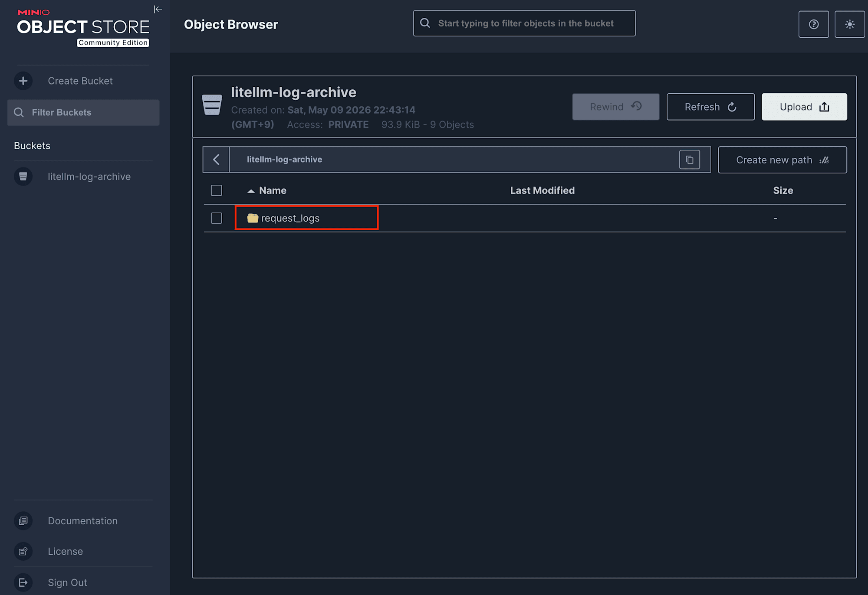Click the Community Edition badge
This screenshot has width=868, height=595.
pos(113,42)
